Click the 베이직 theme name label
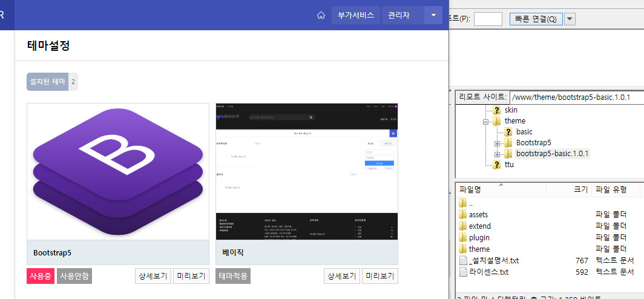 pyautogui.click(x=233, y=252)
